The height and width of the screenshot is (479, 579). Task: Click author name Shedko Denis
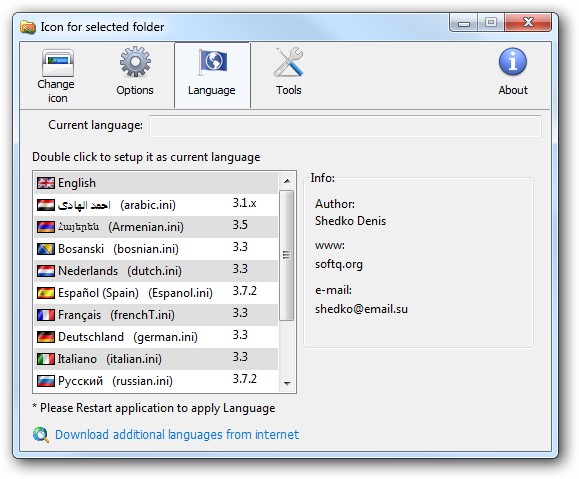point(350,221)
